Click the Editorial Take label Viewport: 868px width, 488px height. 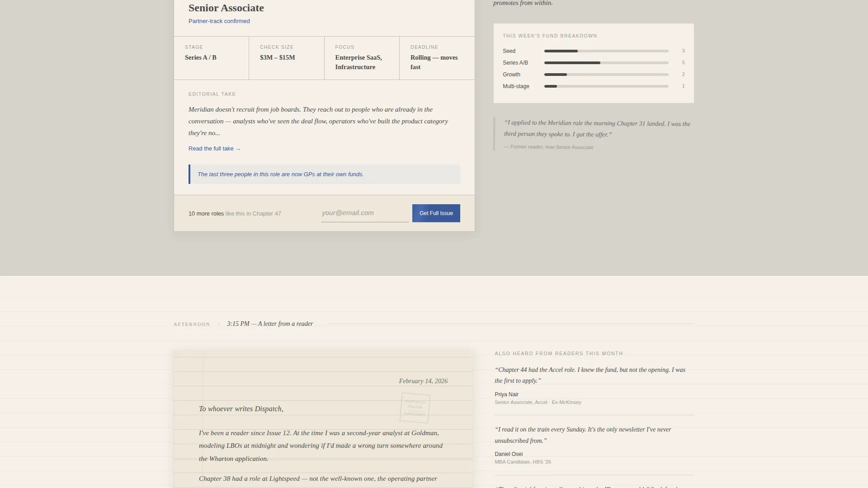pyautogui.click(x=212, y=94)
